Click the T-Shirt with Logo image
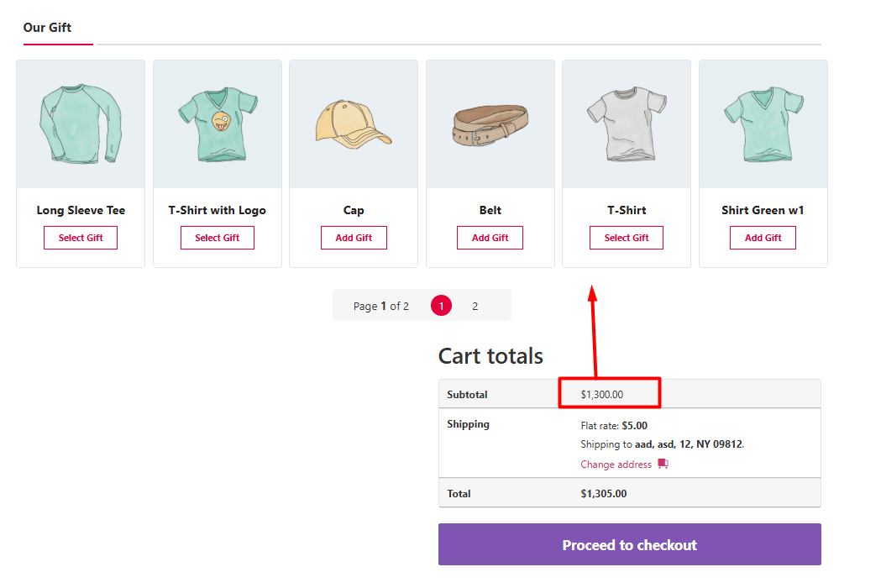Viewport: 881px width, 588px height. click(218, 124)
